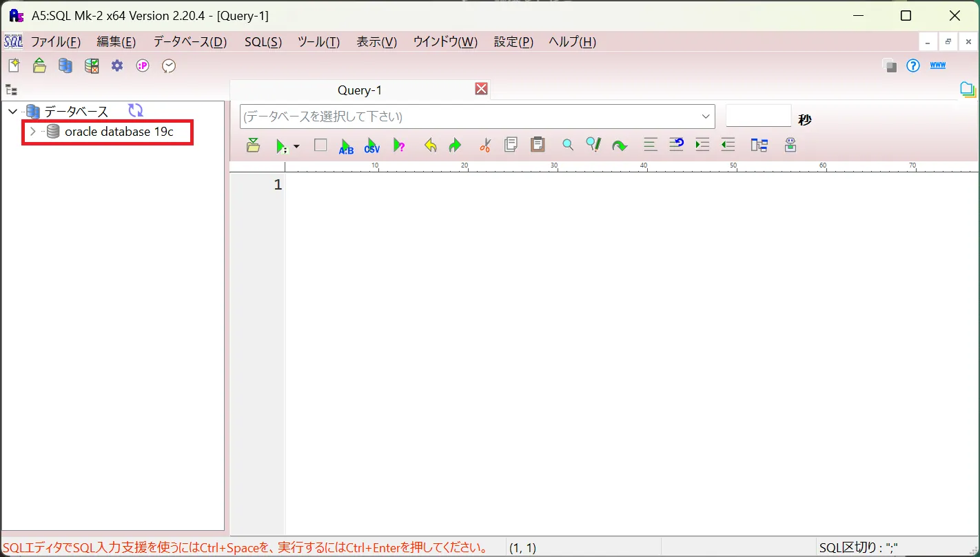980x557 pixels.
Task: Minimize the inner Query-1 child window
Action: point(928,42)
